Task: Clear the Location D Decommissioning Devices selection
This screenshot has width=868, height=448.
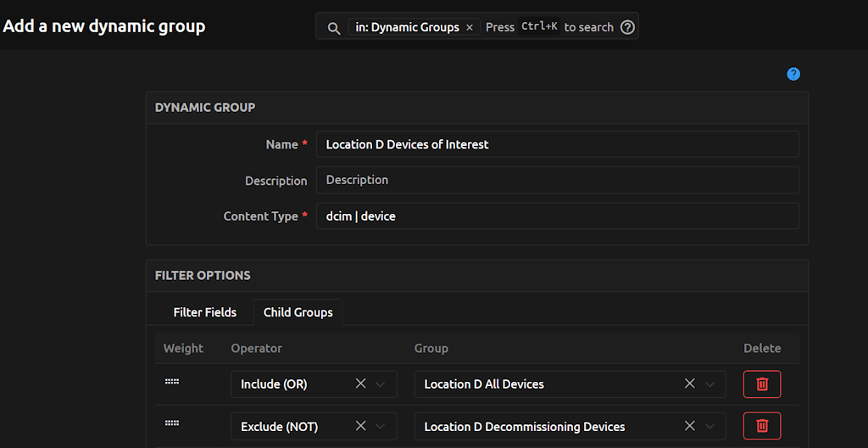Action: tap(690, 426)
